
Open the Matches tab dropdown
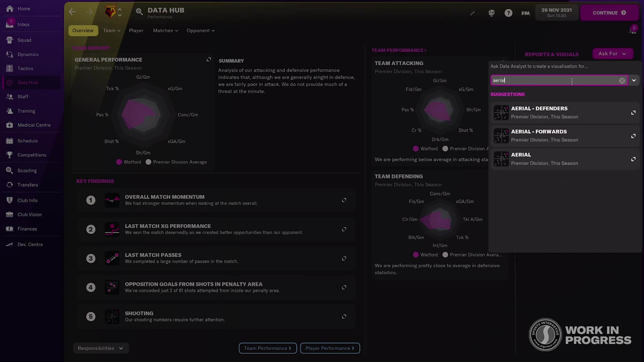165,31
